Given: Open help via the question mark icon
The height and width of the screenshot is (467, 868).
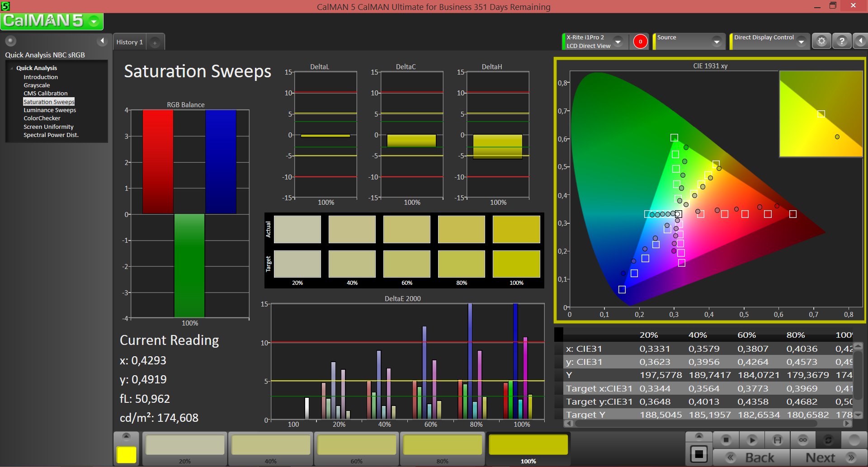Looking at the screenshot, I should point(842,41).
